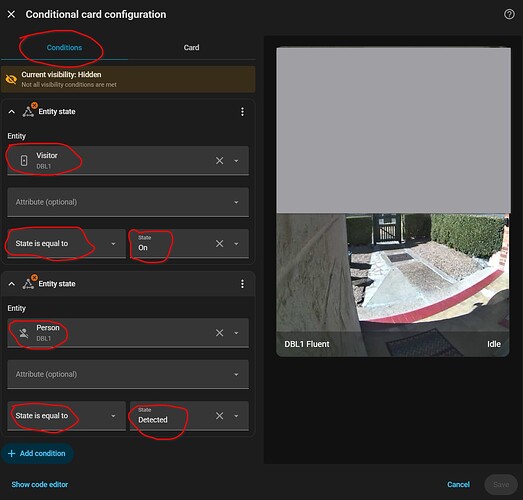Viewport: 523px width, 500px height.
Task: Close the Conditional card configuration dialog
Action: 11,14
